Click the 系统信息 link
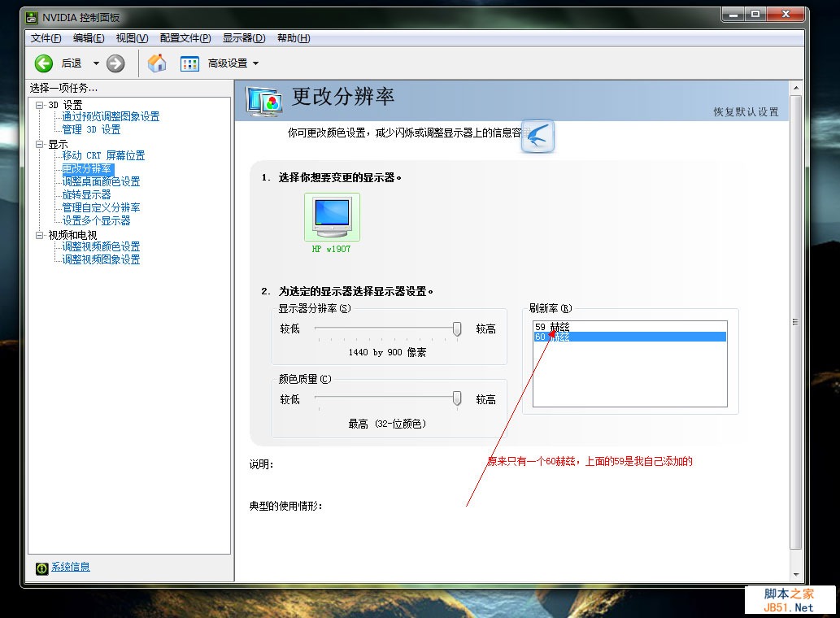 pyautogui.click(x=71, y=567)
